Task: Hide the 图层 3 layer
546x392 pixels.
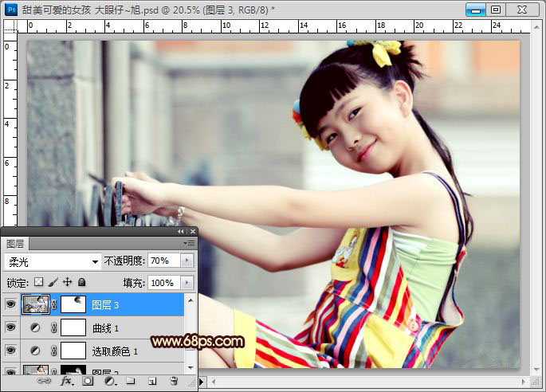Action: point(10,304)
